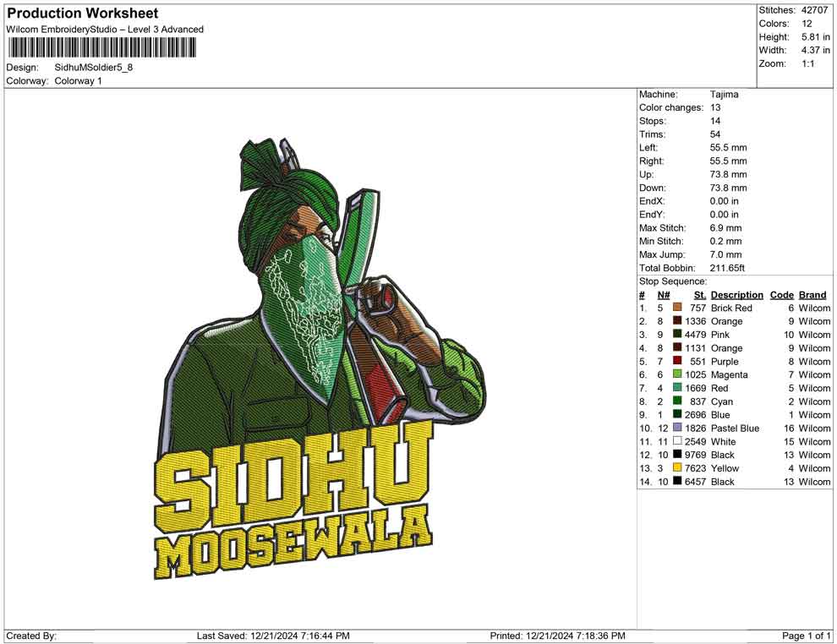Click the Stops value 14
Viewport: 837px width, 644px height.
point(715,121)
